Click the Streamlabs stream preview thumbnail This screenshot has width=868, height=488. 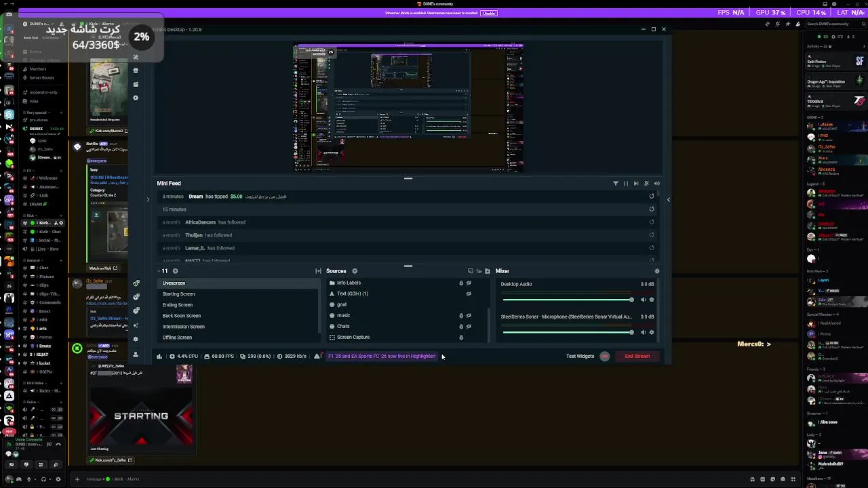click(408, 107)
